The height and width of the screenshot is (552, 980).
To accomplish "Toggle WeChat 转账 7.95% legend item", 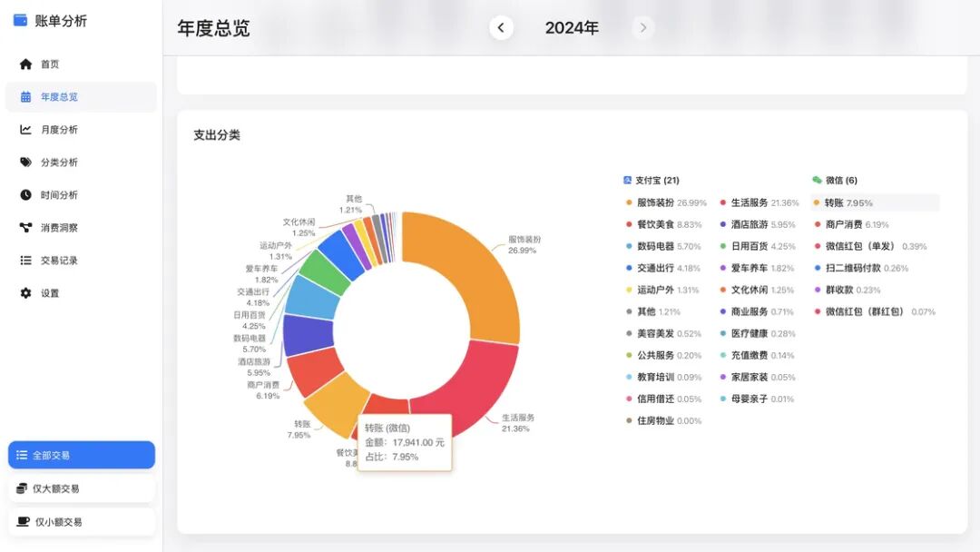I will tap(875, 202).
